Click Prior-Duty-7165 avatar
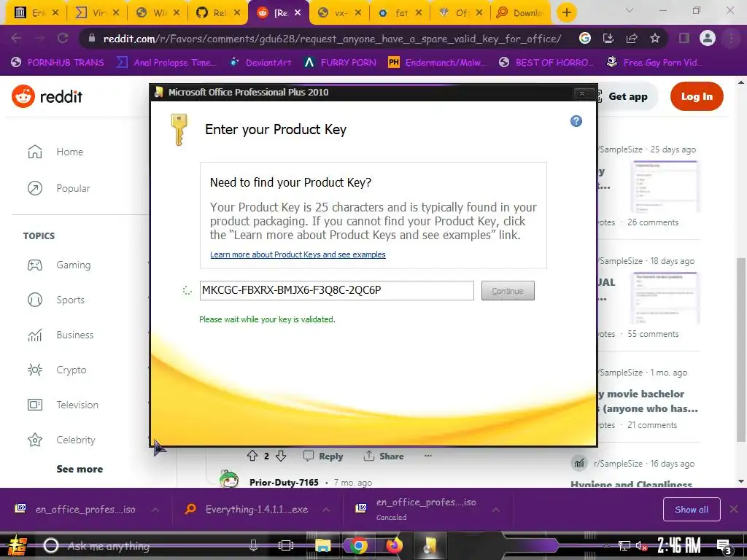This screenshot has width=747, height=560. [x=229, y=479]
